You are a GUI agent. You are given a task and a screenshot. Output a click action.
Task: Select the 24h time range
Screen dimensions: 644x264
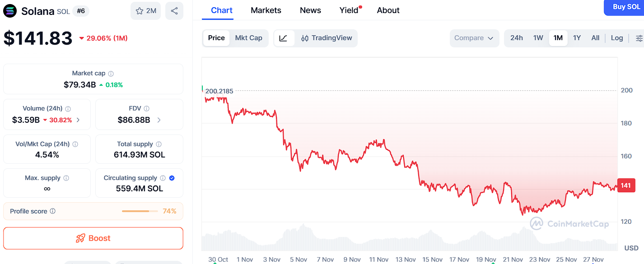pos(516,38)
